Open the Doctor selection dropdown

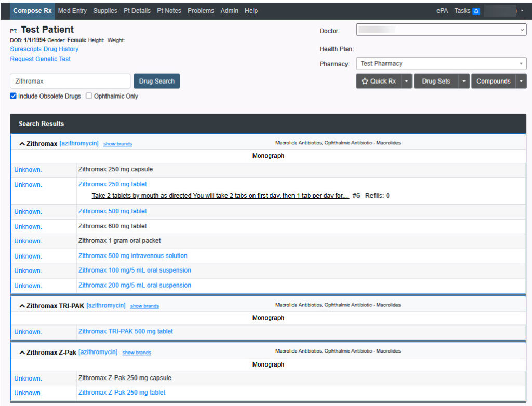coord(441,31)
